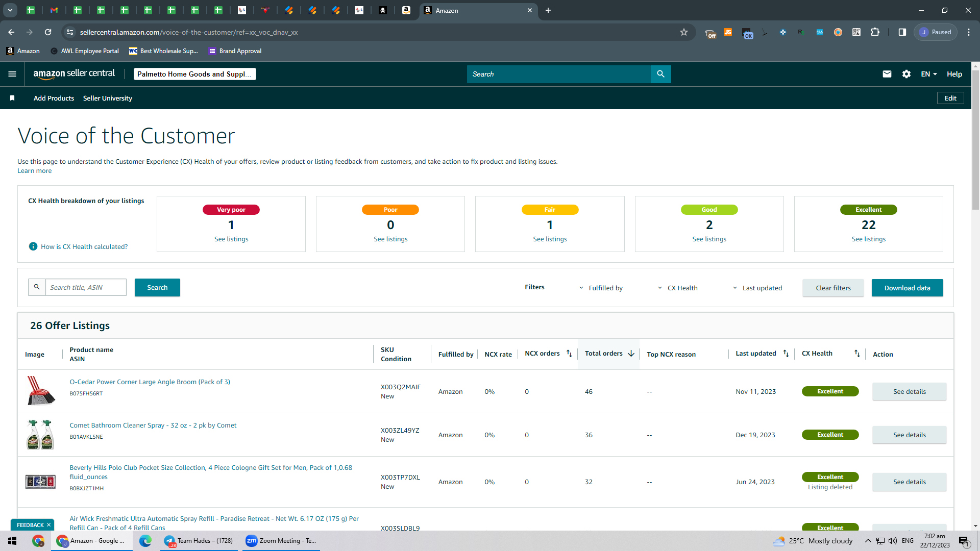Show hidden system tray icons
Image resolution: width=980 pixels, height=551 pixels.
[868, 541]
